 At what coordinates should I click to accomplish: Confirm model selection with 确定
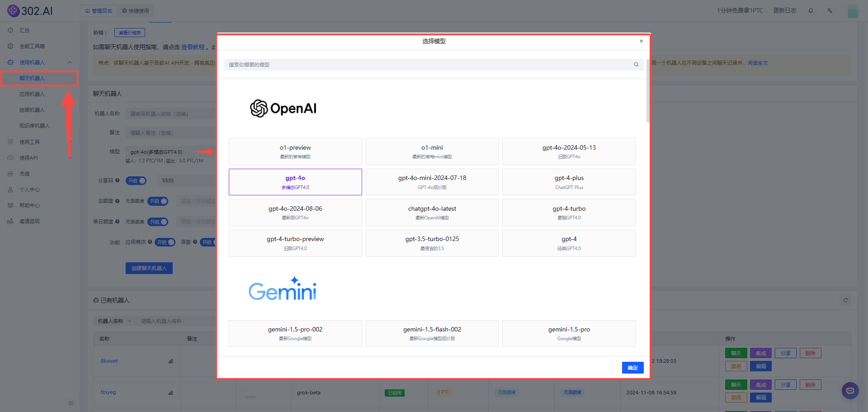click(x=632, y=368)
